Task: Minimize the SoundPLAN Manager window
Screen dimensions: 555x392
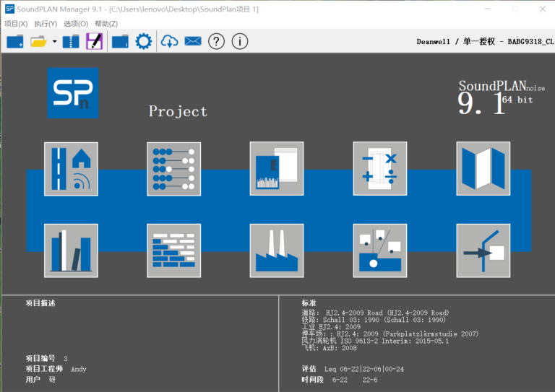Action: pyautogui.click(x=488, y=9)
